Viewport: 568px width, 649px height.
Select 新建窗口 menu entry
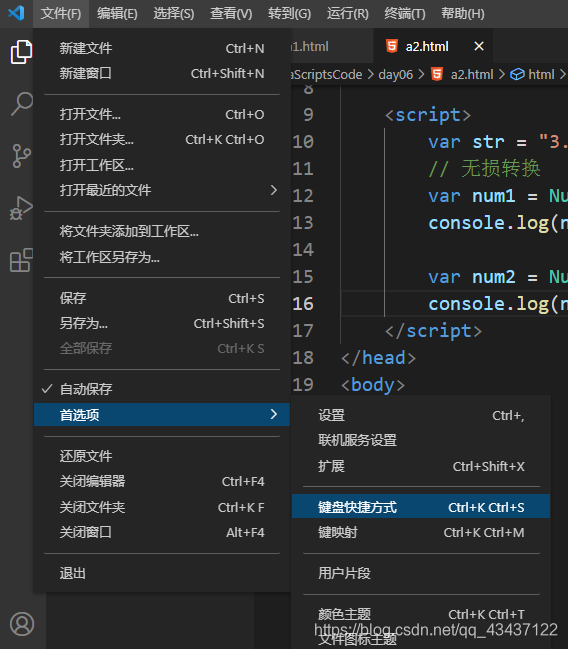coord(162,73)
